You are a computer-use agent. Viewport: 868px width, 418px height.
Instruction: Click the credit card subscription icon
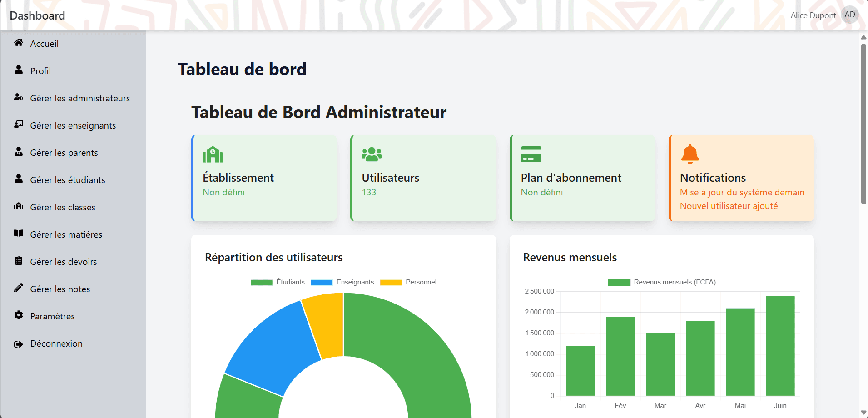pos(531,154)
